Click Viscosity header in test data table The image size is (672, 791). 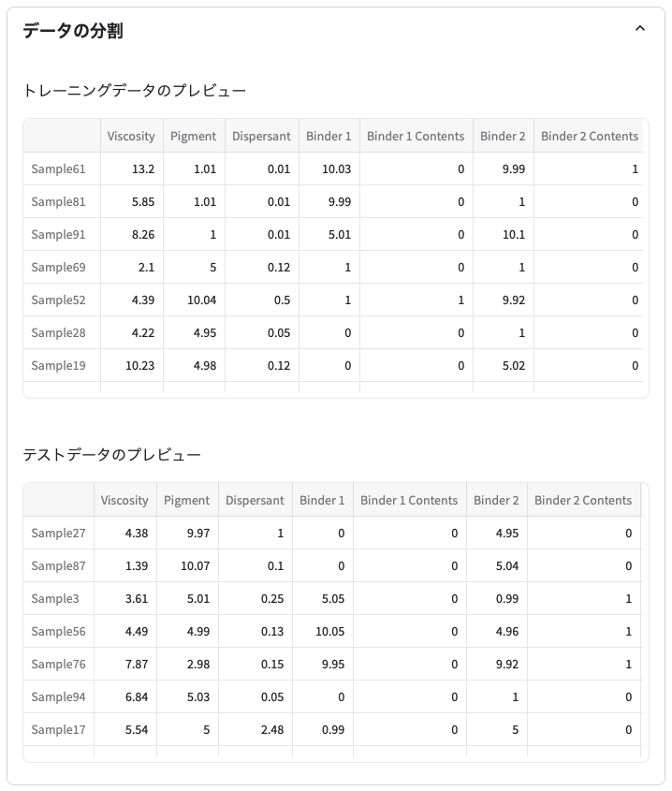coord(124,500)
